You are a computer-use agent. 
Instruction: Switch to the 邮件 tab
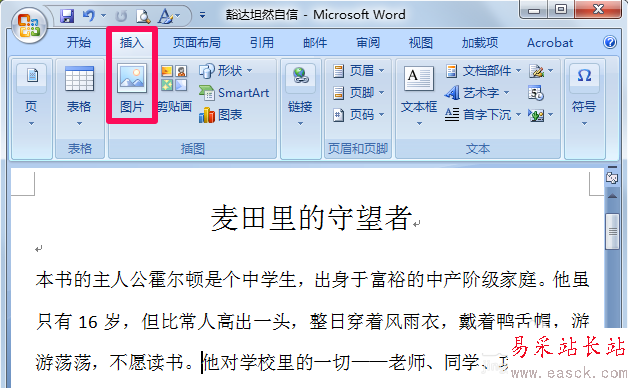[315, 42]
